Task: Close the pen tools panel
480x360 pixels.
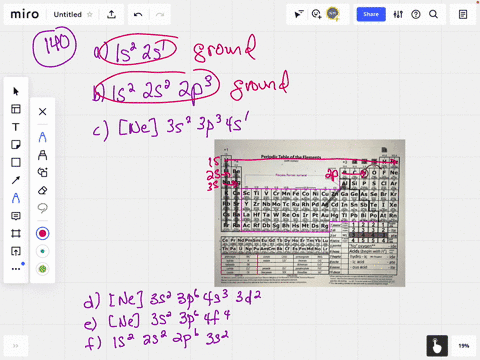Action: point(42,111)
